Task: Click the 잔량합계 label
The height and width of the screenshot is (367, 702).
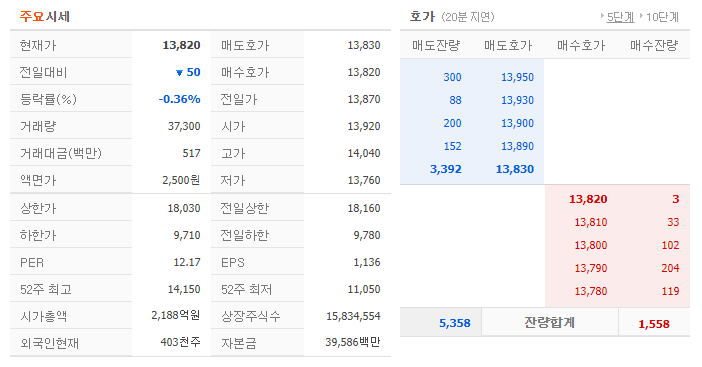Action: coord(549,322)
